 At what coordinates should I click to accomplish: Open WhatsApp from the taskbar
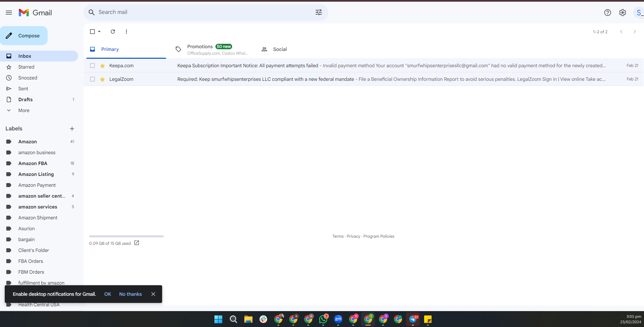pos(323,319)
